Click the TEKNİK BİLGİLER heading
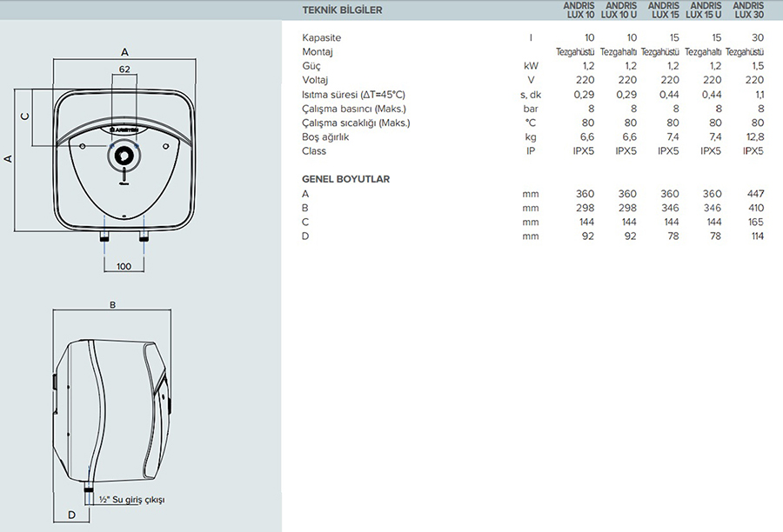Image resolution: width=783 pixels, height=532 pixels. (342, 10)
